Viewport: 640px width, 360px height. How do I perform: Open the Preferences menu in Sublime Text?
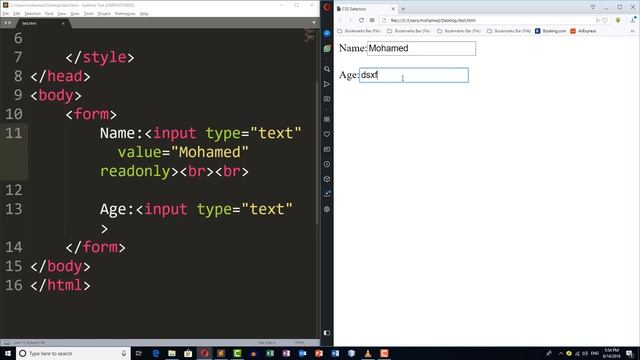pos(125,14)
